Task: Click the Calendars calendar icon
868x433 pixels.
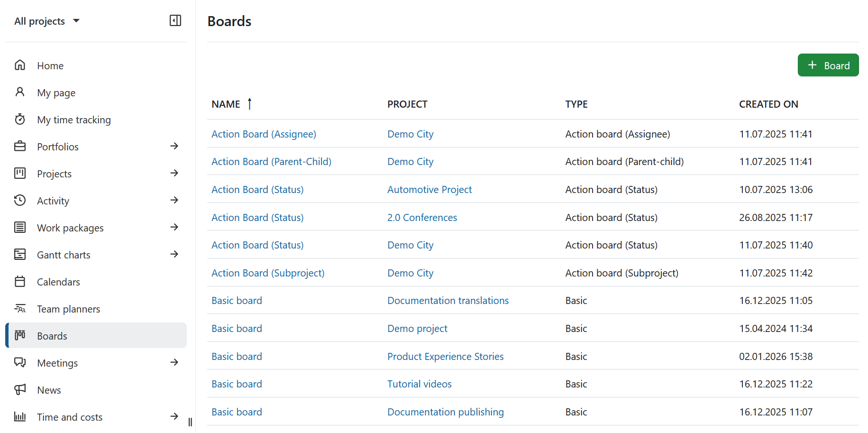Action: point(20,281)
